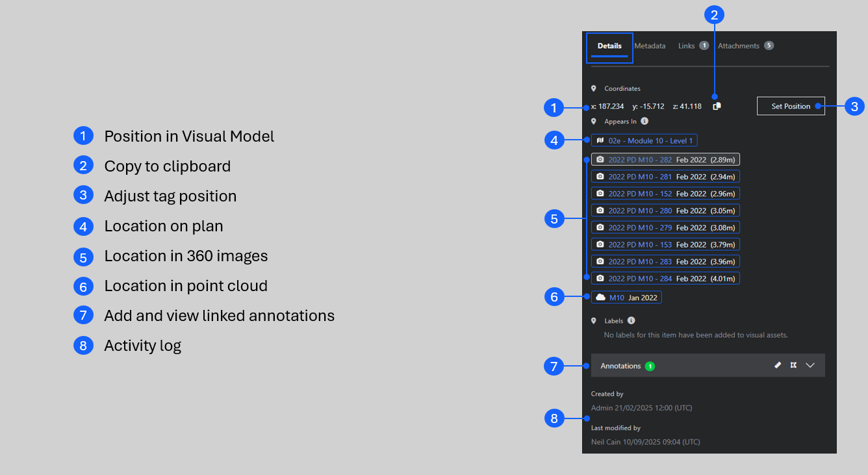Open 360 image 2022 PD M10 - 280

tap(665, 211)
